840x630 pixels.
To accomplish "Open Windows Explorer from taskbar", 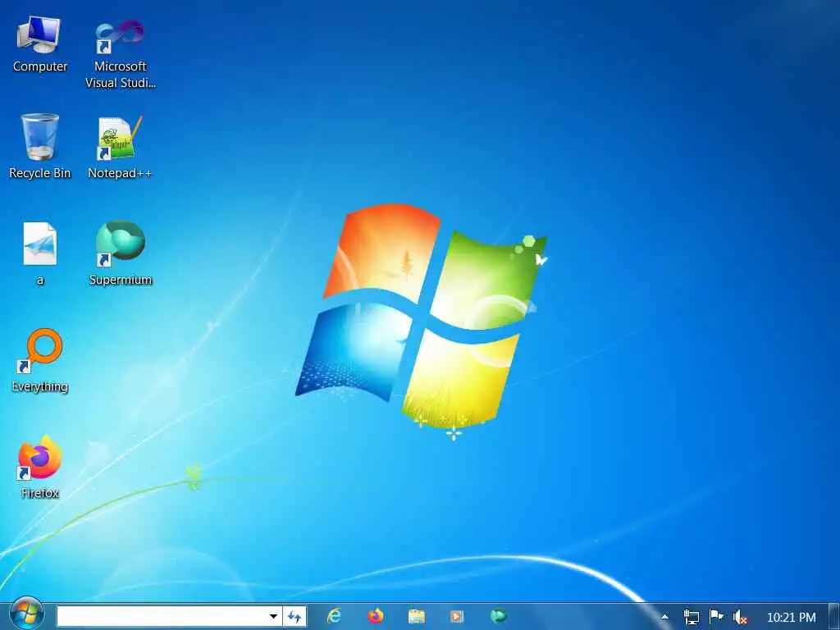I will [416, 616].
